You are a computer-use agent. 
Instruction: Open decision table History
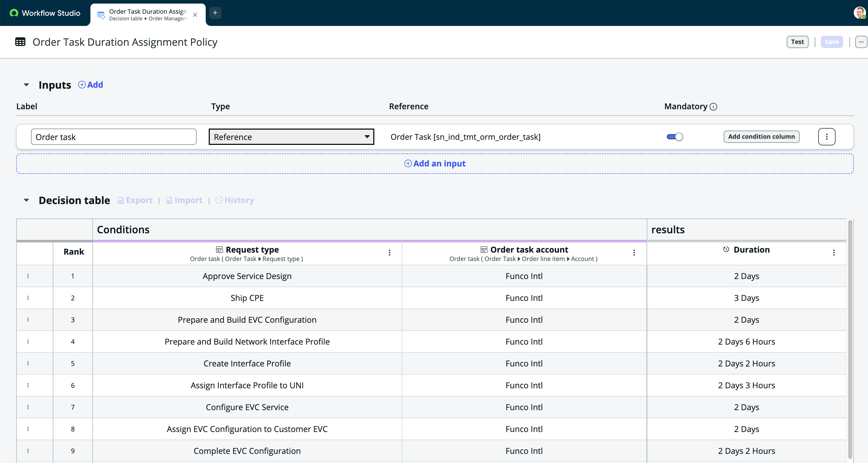234,200
